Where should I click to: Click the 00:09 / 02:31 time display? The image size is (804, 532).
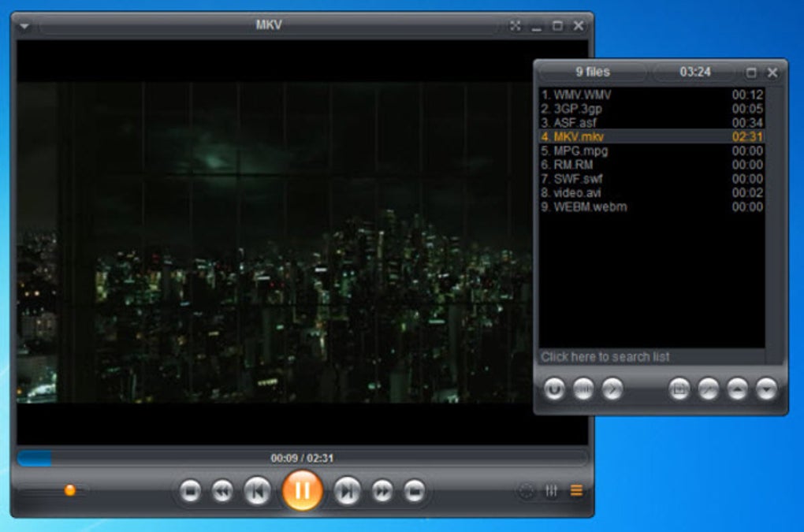[x=302, y=458]
